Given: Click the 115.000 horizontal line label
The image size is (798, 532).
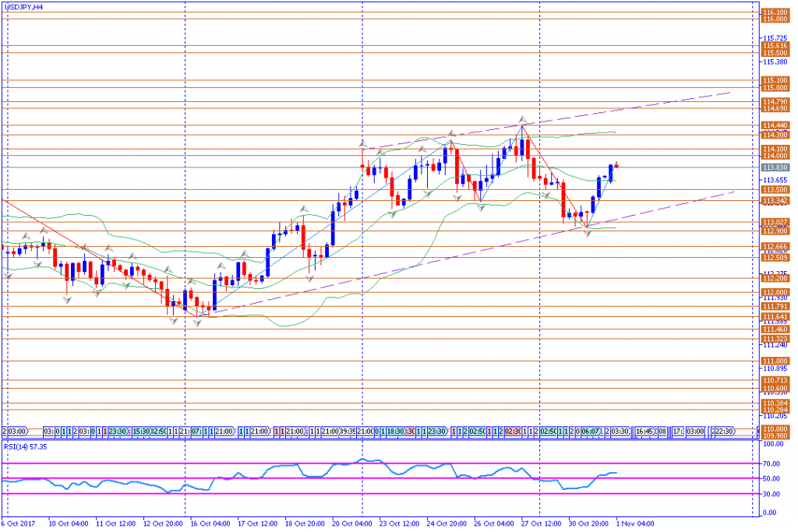Looking at the screenshot, I should 774,88.
